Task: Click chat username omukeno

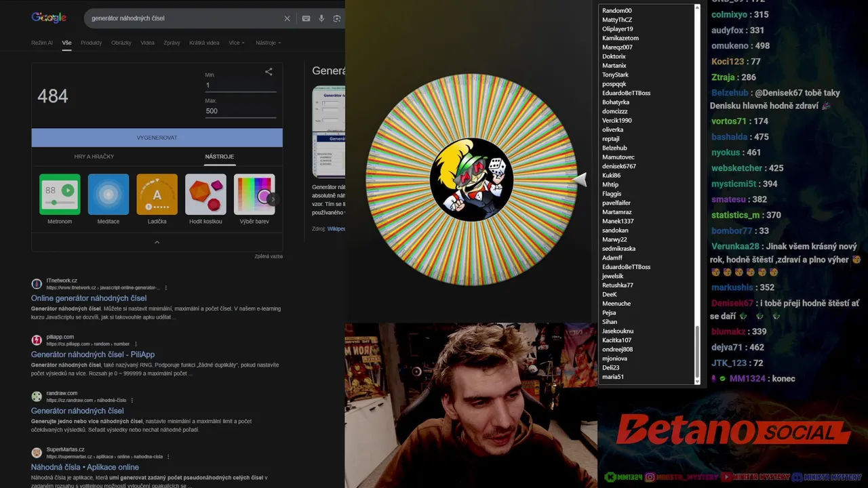Action: (x=730, y=45)
